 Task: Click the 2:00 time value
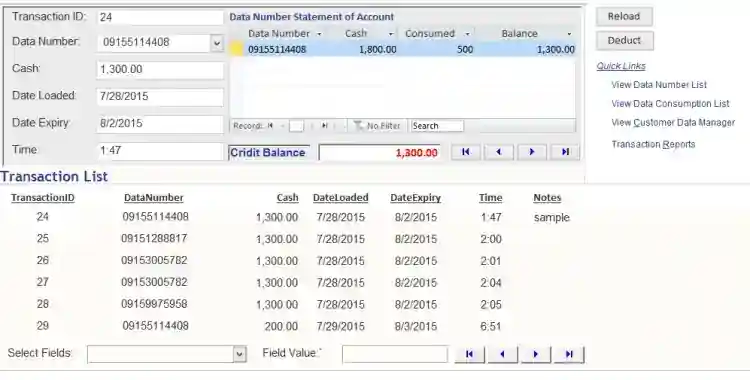(x=491, y=239)
